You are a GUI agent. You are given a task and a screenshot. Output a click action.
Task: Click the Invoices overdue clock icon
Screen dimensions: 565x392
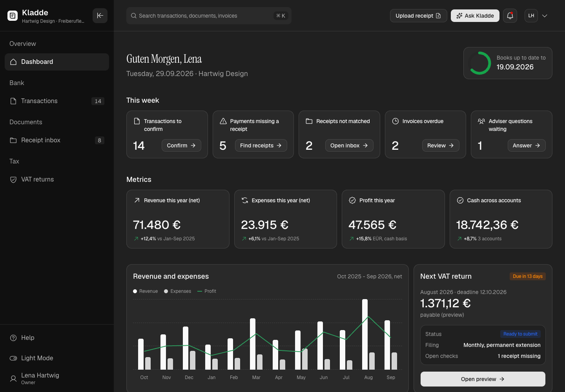395,121
